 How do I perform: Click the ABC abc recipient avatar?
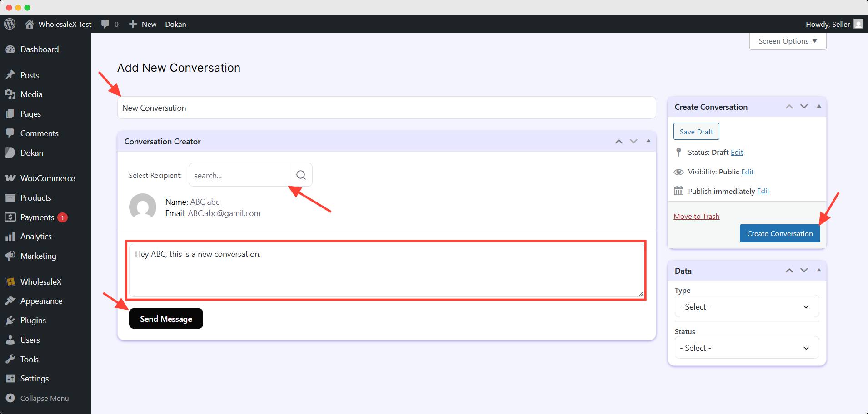coord(143,207)
